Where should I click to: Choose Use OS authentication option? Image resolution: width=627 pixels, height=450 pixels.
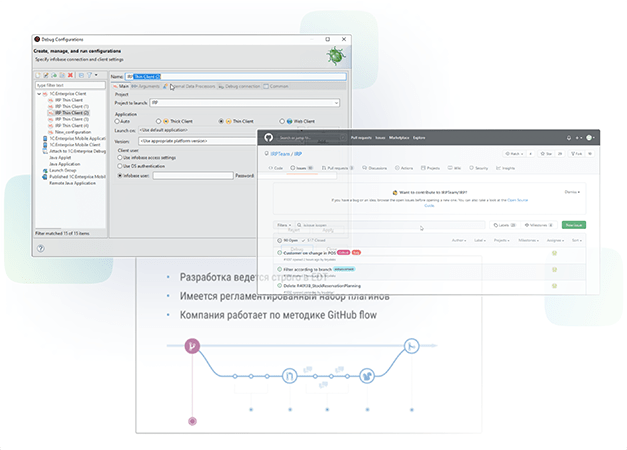click(x=120, y=166)
